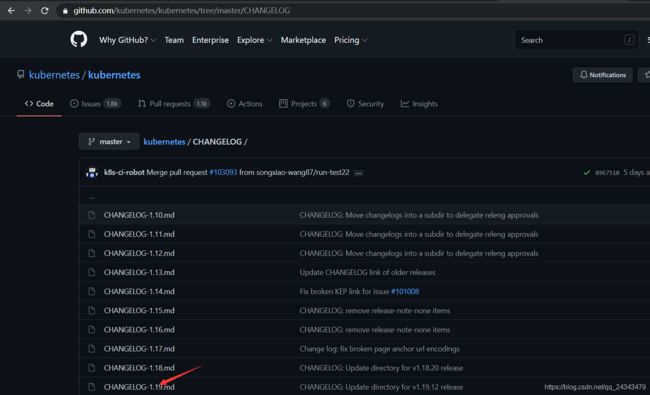650x395 pixels.
Task: Expand the Explore menu
Action: point(255,40)
